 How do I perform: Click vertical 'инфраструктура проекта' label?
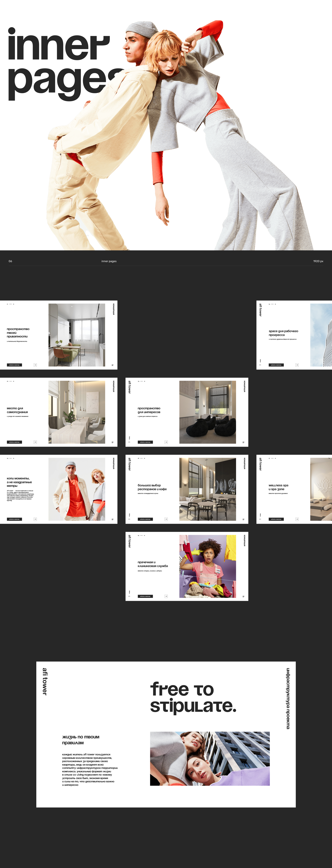288,699
